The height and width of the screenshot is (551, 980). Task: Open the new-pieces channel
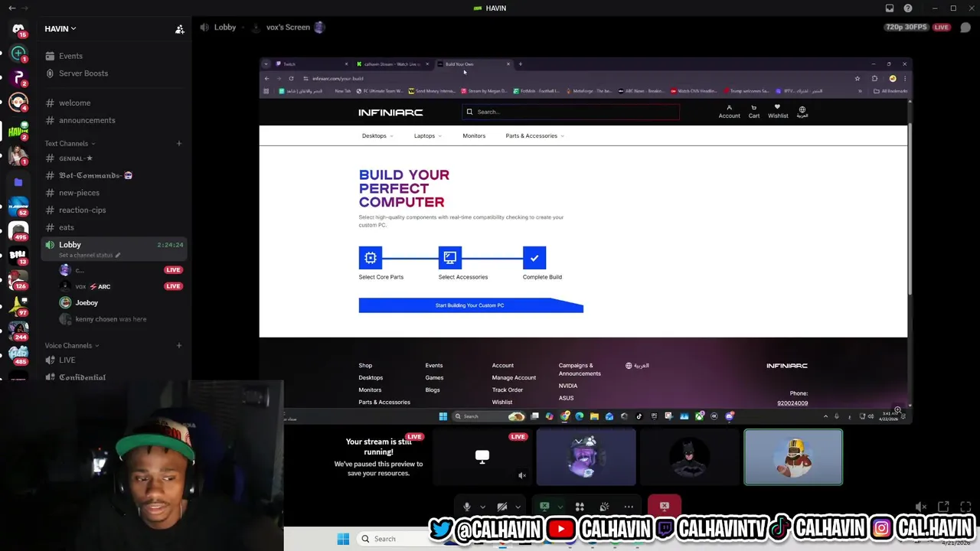79,193
